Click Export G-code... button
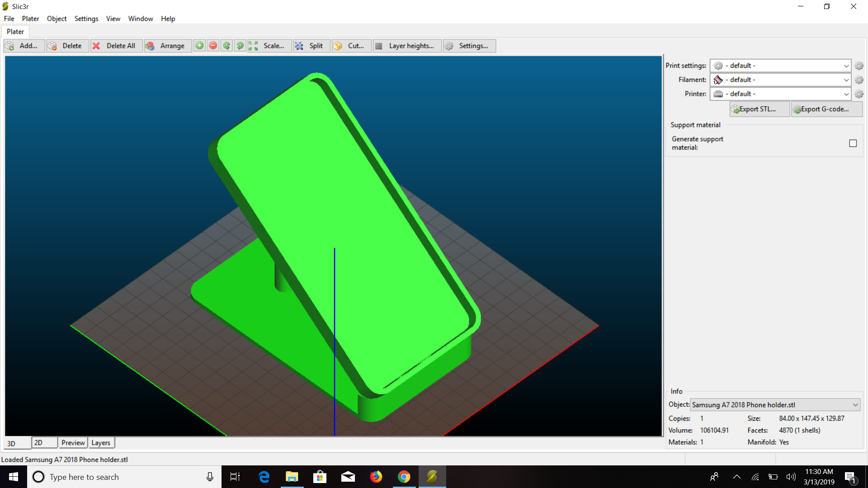 tap(826, 109)
